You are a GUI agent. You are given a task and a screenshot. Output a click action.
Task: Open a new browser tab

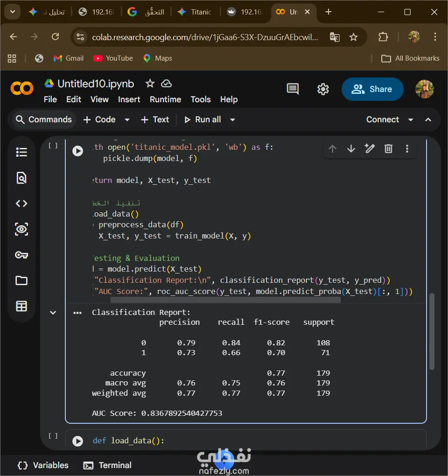[329, 12]
